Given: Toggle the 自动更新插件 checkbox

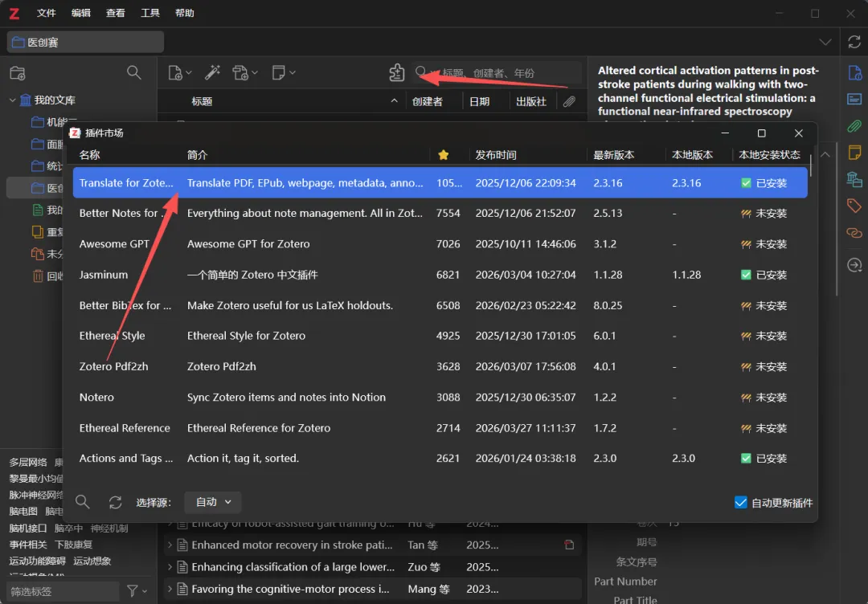Looking at the screenshot, I should tap(741, 503).
